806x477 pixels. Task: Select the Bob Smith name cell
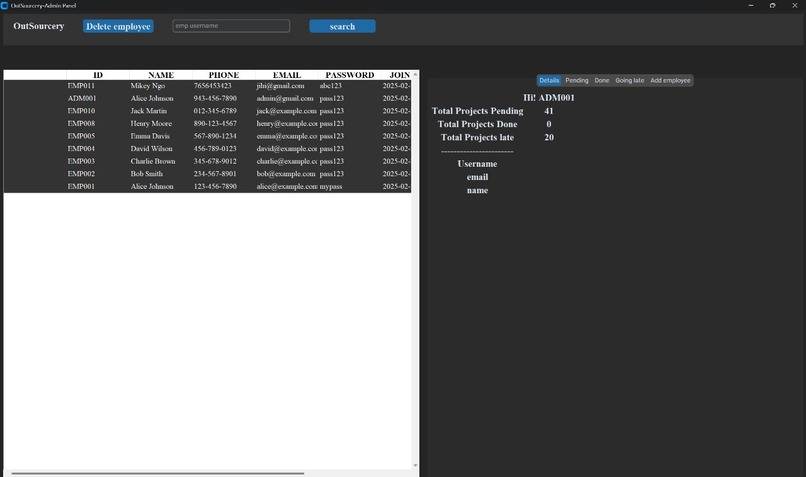coord(146,174)
